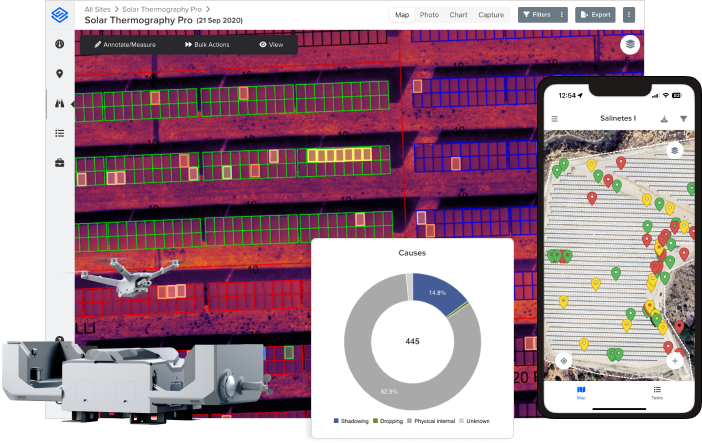This screenshot has height=443, width=702.
Task: Click the Causes chart title
Action: point(412,253)
